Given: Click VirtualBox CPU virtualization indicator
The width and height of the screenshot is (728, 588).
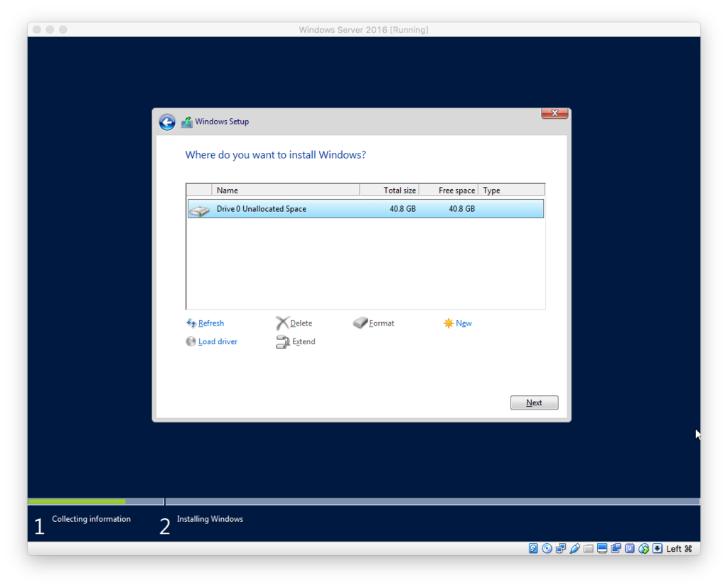Looking at the screenshot, I should 630,548.
